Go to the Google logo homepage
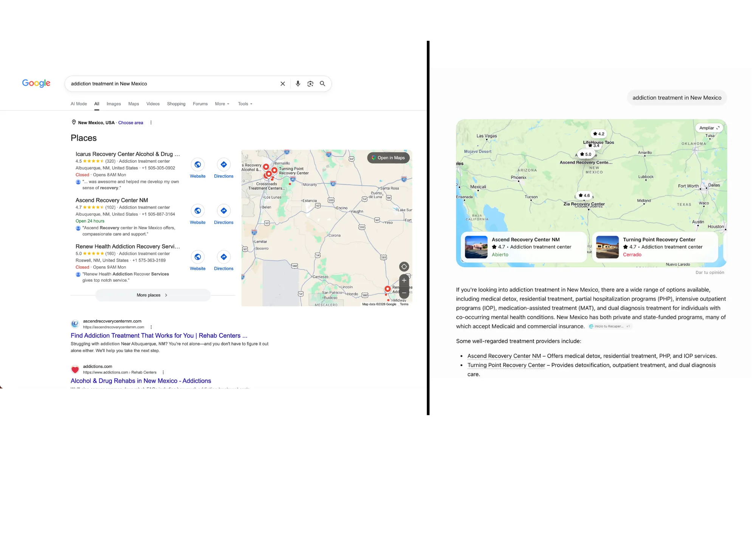The height and width of the screenshot is (534, 756). (x=36, y=83)
